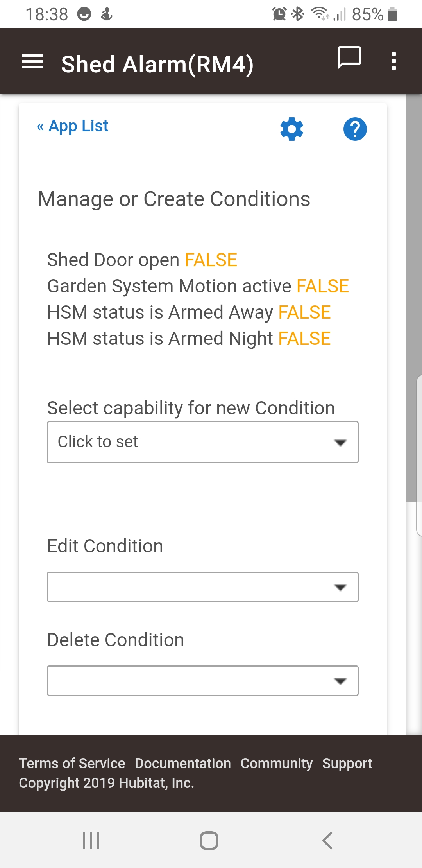Visit the Community footer link
The height and width of the screenshot is (868, 422).
pyautogui.click(x=277, y=763)
